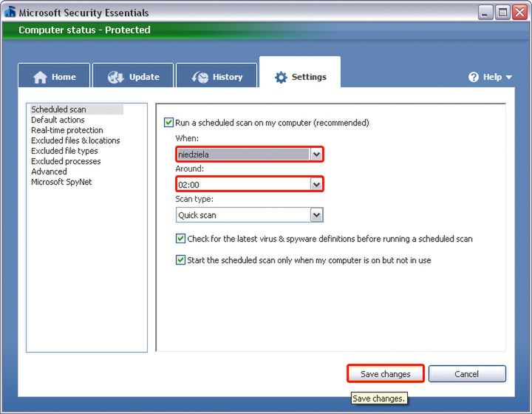
Task: Open the Help menu label
Action: pos(492,77)
